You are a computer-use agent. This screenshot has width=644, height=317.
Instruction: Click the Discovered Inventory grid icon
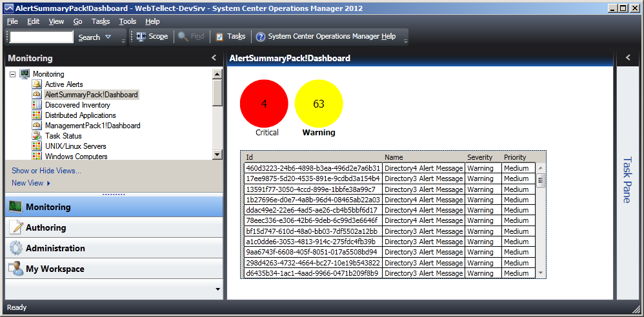coord(37,105)
